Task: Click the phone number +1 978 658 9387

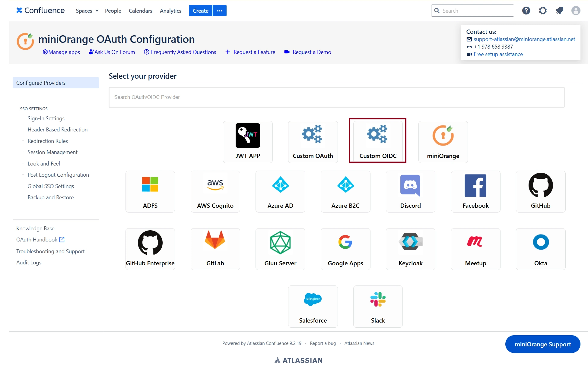Action: [x=493, y=47]
